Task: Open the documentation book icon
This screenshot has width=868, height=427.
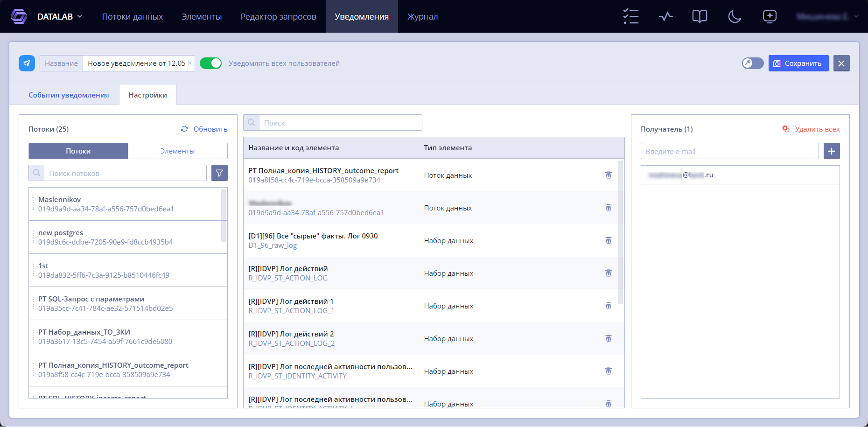Action: tap(700, 16)
